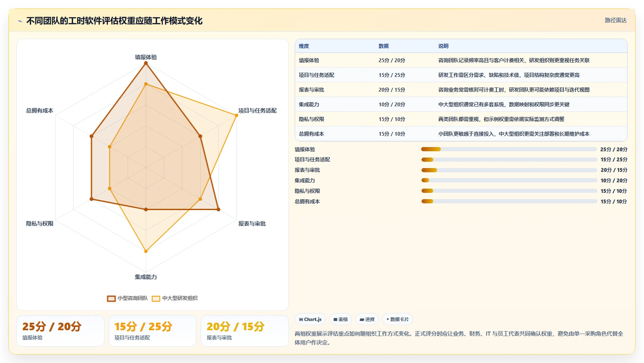Select the 报表与审批 cell in the table

[312, 90]
